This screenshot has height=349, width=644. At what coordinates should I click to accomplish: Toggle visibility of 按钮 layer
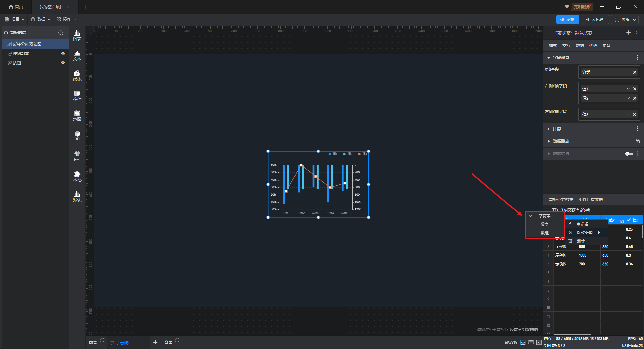click(x=63, y=63)
